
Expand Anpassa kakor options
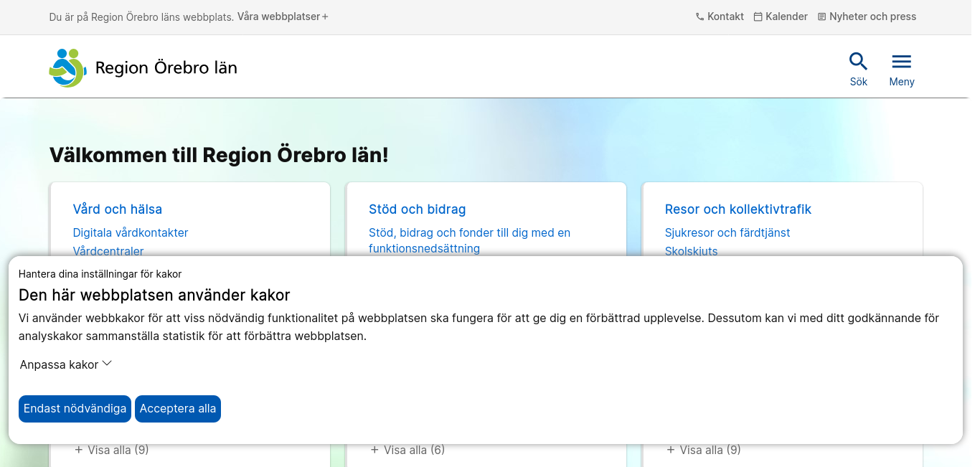66,364
